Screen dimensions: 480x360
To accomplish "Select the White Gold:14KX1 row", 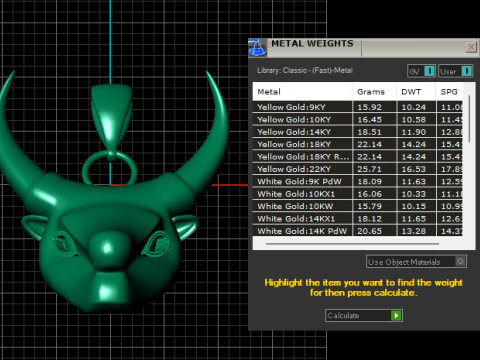I will click(358, 219).
